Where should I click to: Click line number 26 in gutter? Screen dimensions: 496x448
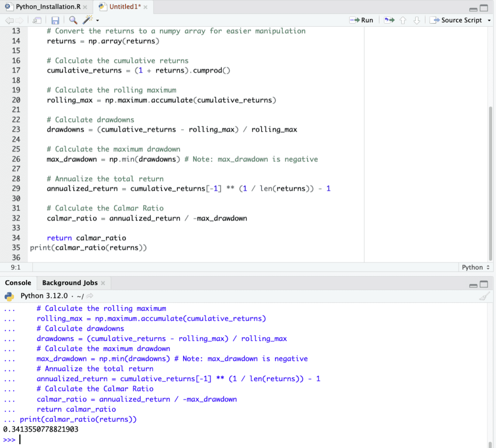tap(16, 159)
